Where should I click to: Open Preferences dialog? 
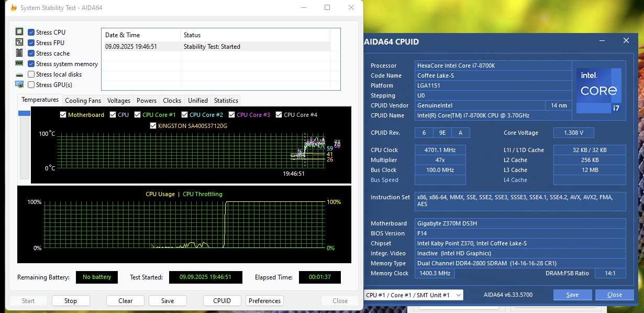[x=264, y=301]
